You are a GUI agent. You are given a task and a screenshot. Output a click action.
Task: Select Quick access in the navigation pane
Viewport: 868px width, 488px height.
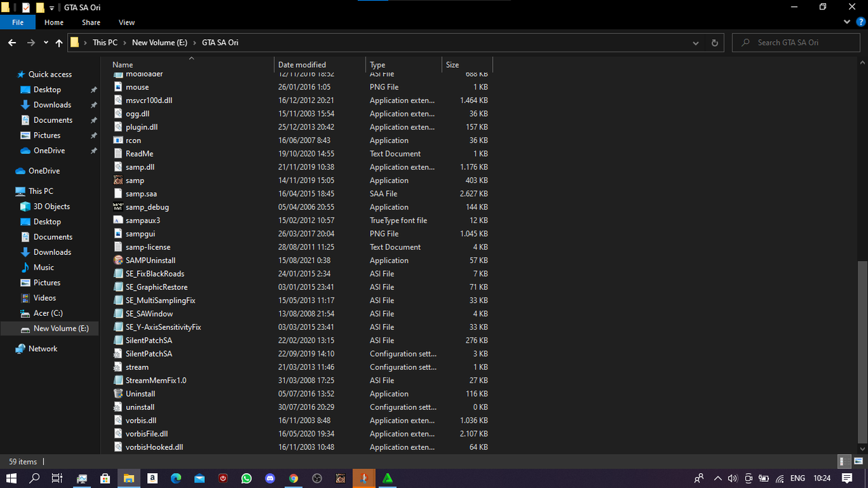[50, 75]
